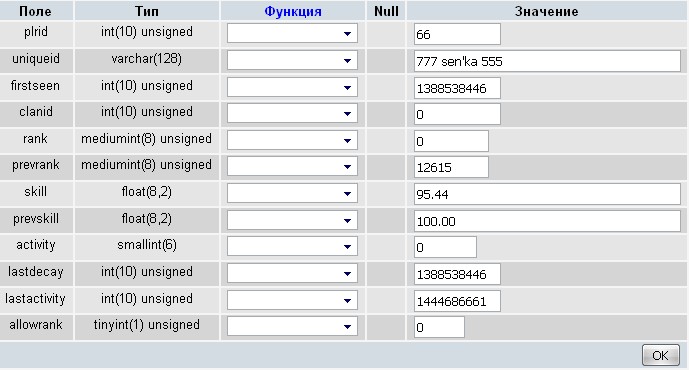Open the function dropdown for uniqueid
Screen dimensions: 689x370
coord(292,61)
